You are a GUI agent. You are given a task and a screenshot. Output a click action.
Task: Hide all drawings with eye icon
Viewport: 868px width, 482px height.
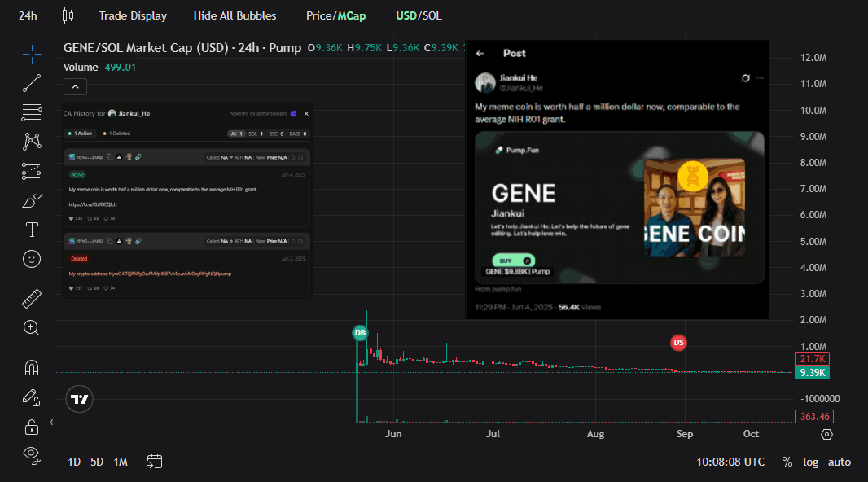click(32, 455)
